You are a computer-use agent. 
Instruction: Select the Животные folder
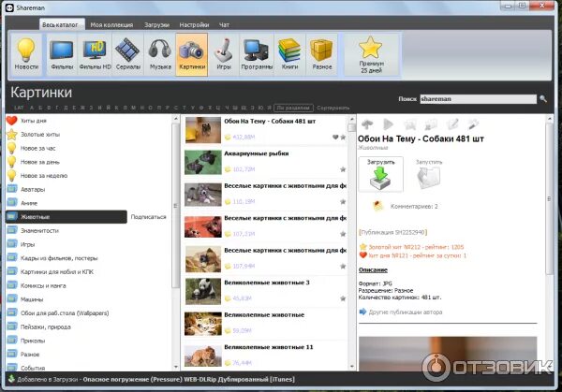pos(67,217)
